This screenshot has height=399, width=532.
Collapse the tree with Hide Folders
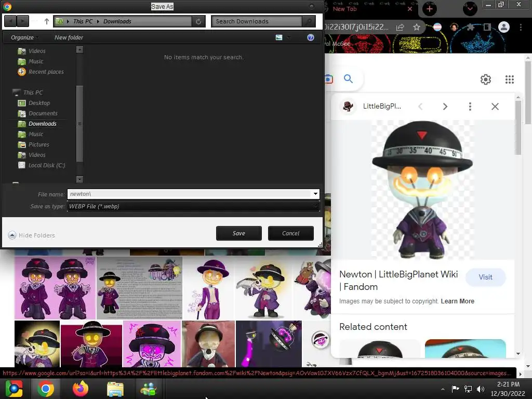(32, 235)
